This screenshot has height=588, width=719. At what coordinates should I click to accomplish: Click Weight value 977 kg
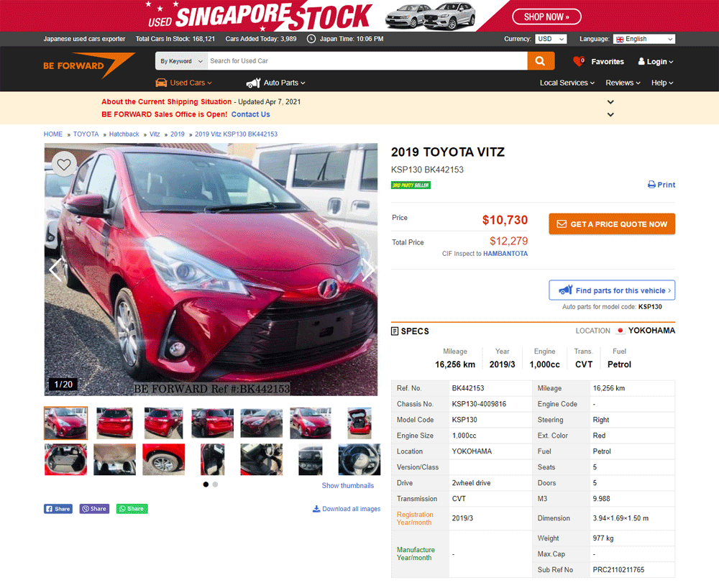pos(603,538)
